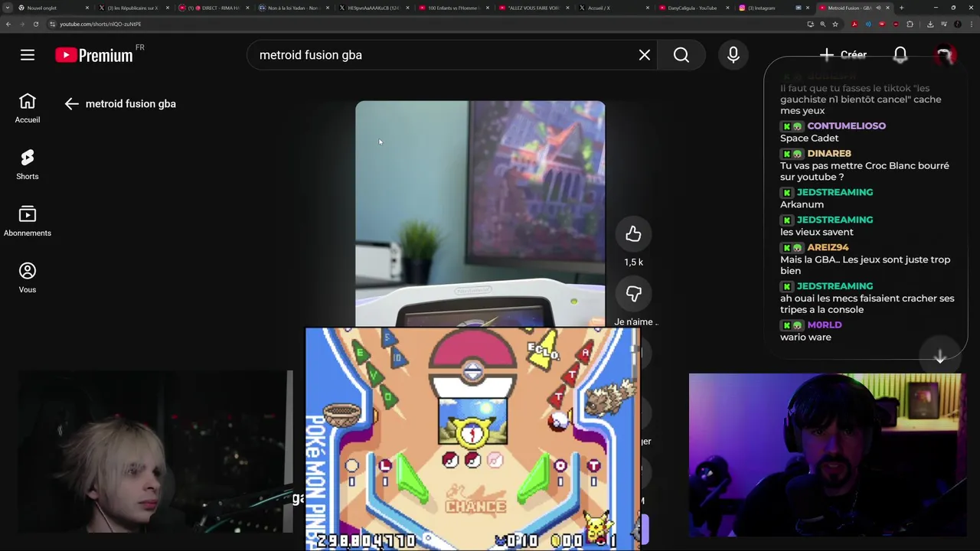Click the Créer button
The image size is (980, 551).
(843, 55)
